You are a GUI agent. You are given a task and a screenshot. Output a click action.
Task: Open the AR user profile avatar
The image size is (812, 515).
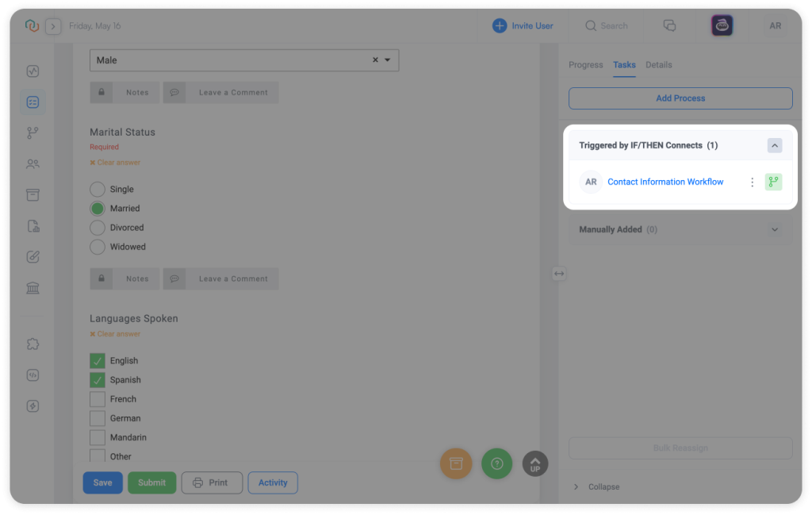[x=775, y=25]
